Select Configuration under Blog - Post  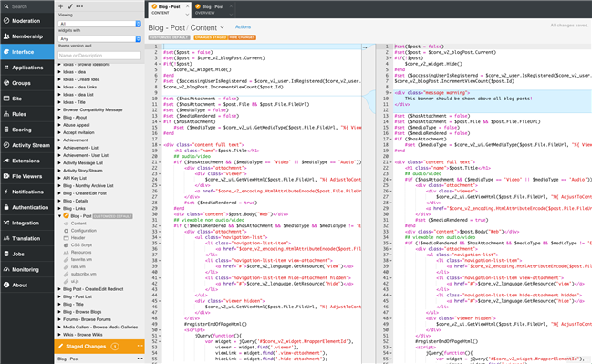click(x=83, y=230)
